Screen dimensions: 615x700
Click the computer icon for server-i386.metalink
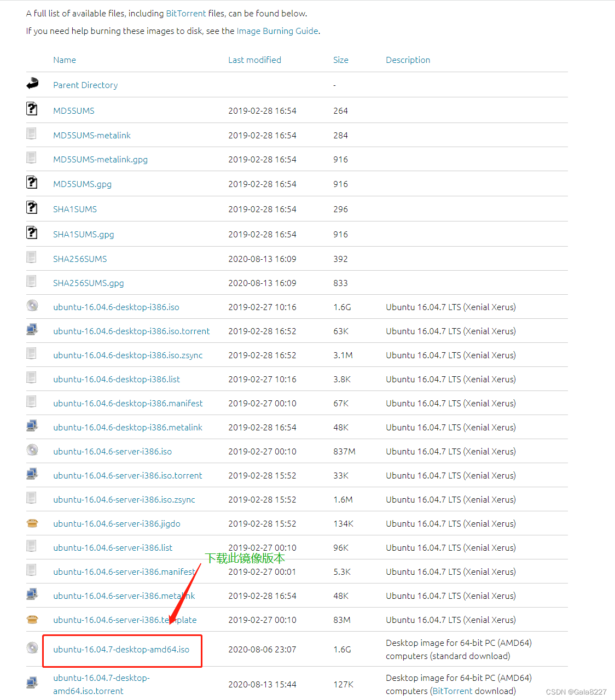pyautogui.click(x=32, y=594)
